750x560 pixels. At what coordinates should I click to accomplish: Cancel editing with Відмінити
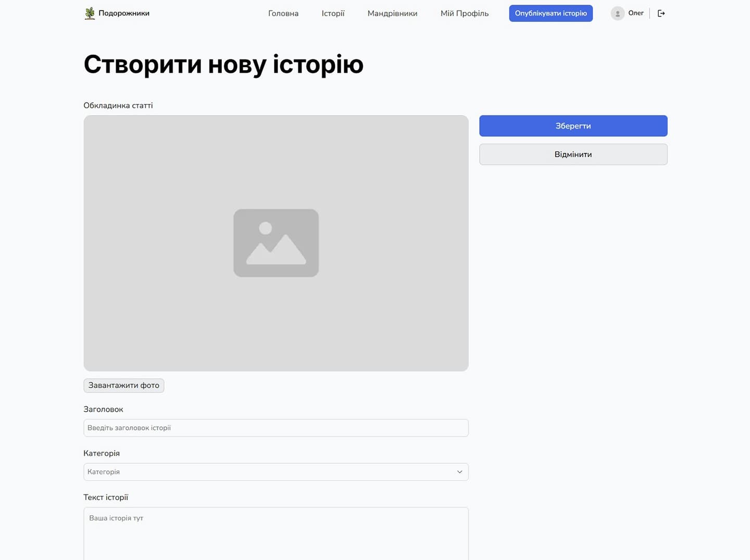[573, 154]
